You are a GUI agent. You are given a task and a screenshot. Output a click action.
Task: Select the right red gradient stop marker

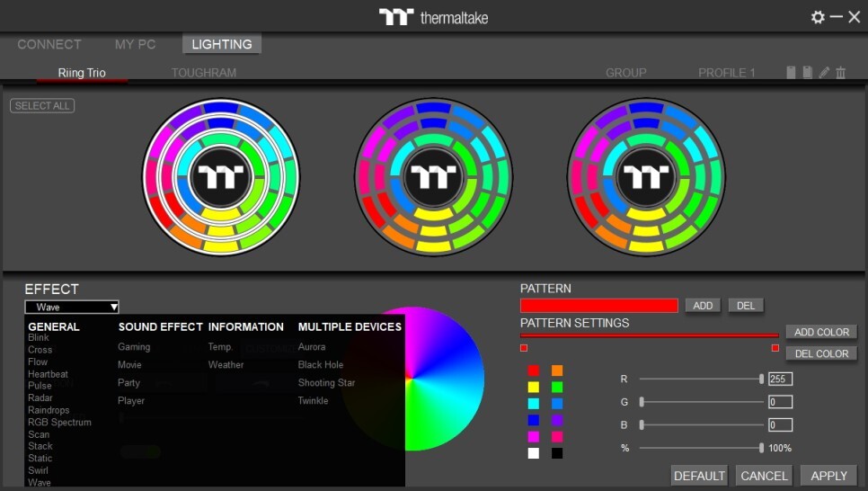point(775,348)
